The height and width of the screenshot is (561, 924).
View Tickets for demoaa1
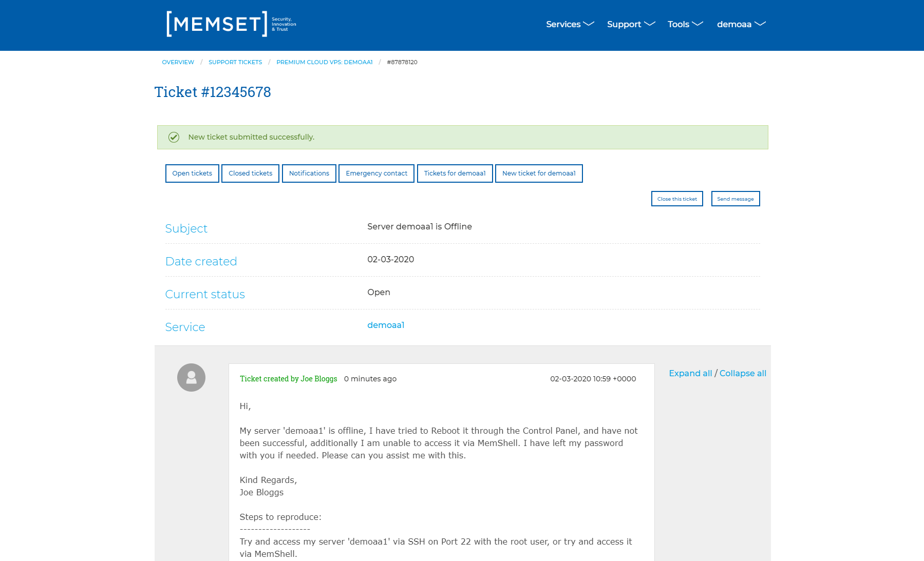pos(455,173)
